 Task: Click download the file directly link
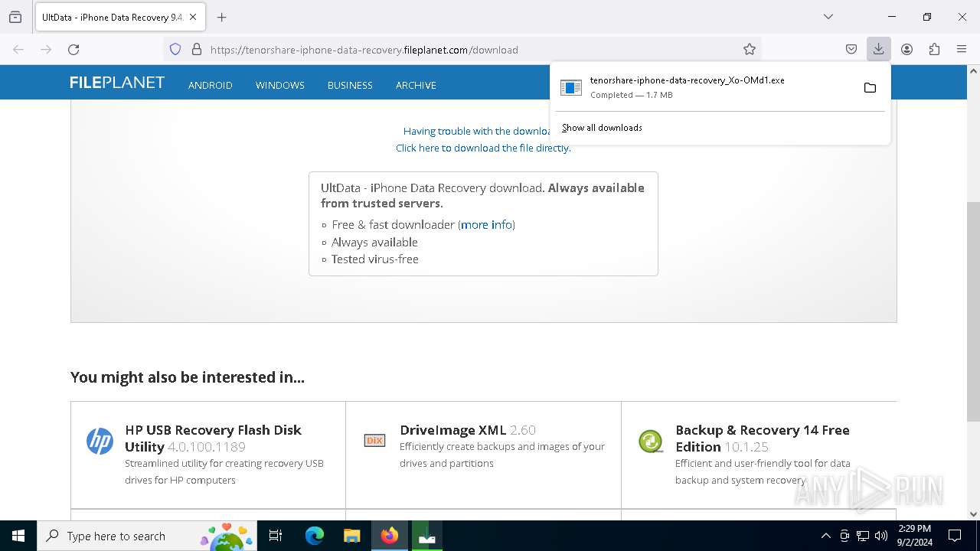tap(483, 148)
